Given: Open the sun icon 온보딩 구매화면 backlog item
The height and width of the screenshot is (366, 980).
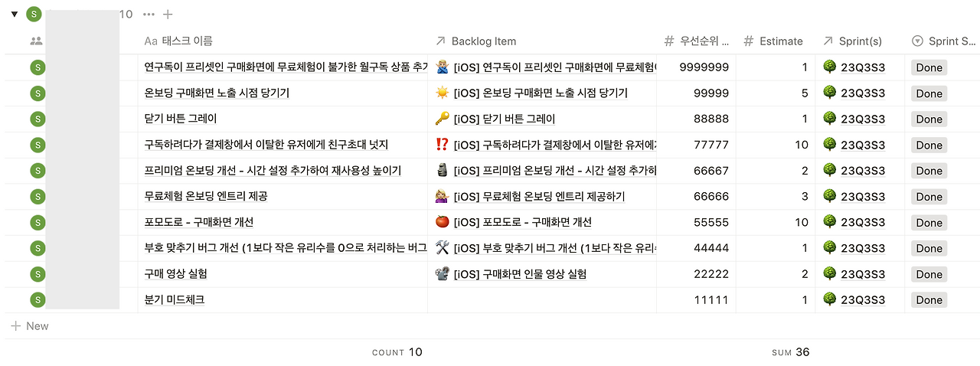Looking at the screenshot, I should [x=531, y=93].
